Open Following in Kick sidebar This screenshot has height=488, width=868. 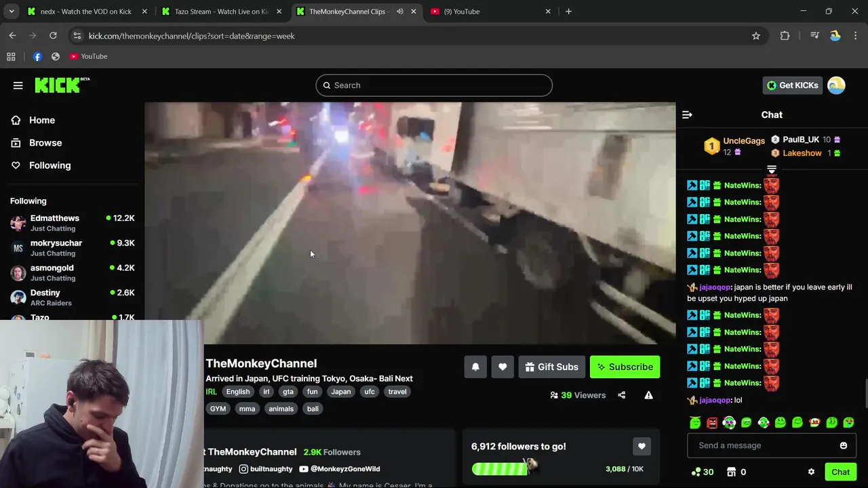coord(50,165)
